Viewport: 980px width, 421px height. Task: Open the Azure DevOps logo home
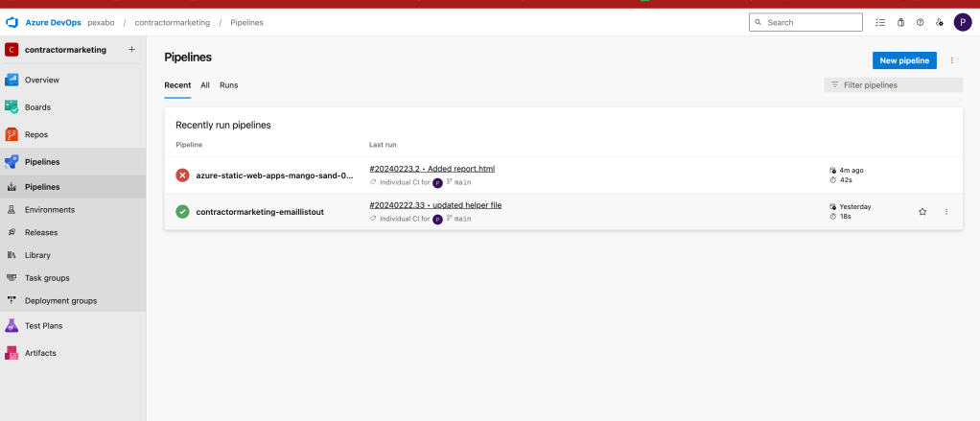pos(12,22)
